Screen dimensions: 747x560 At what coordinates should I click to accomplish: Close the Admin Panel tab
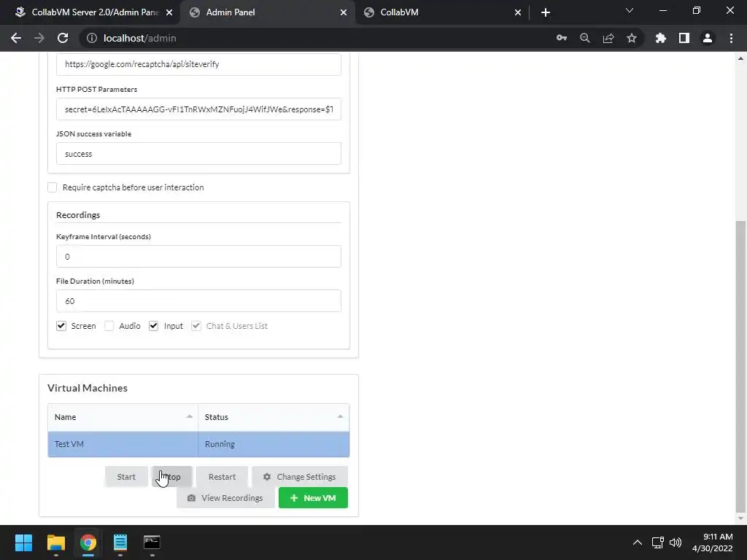(344, 12)
